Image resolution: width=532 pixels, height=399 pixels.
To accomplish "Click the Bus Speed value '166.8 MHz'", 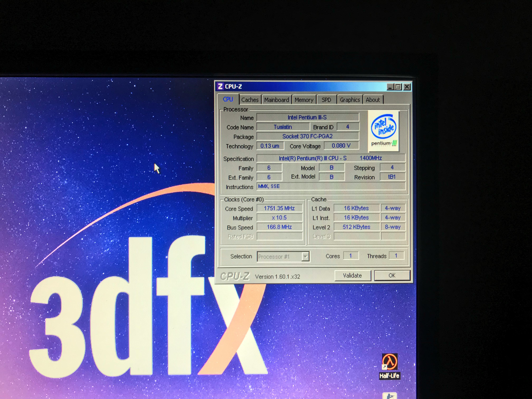I will [x=279, y=227].
